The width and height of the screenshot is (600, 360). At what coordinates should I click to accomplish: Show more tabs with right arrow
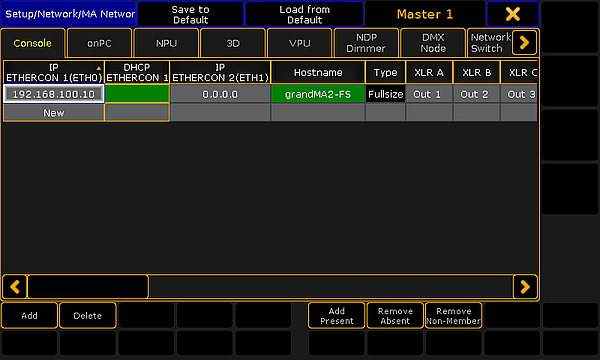[524, 42]
